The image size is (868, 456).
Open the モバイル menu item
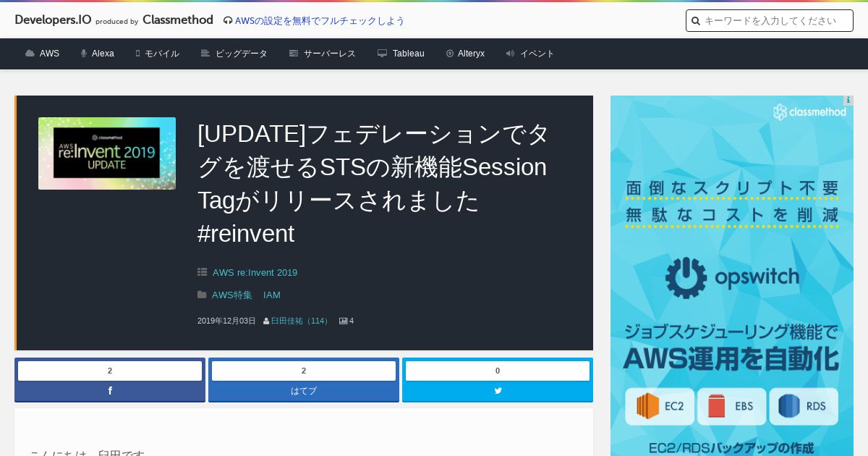[162, 54]
